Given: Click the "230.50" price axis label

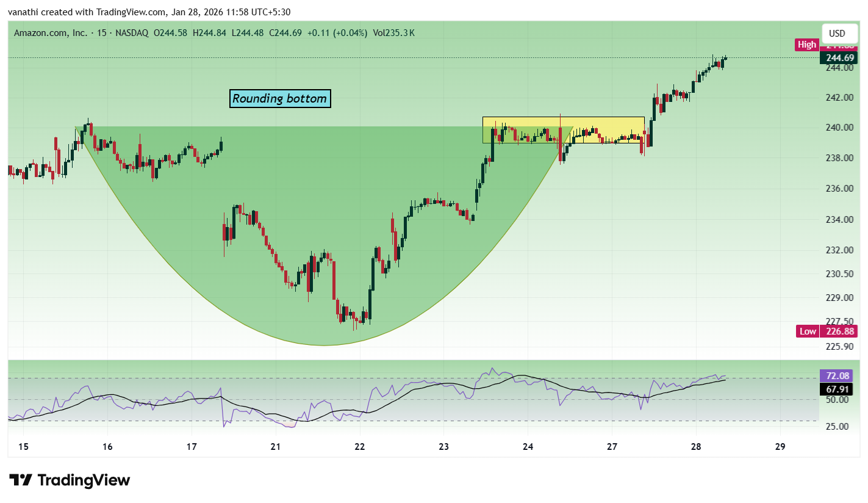Looking at the screenshot, I should 840,274.
